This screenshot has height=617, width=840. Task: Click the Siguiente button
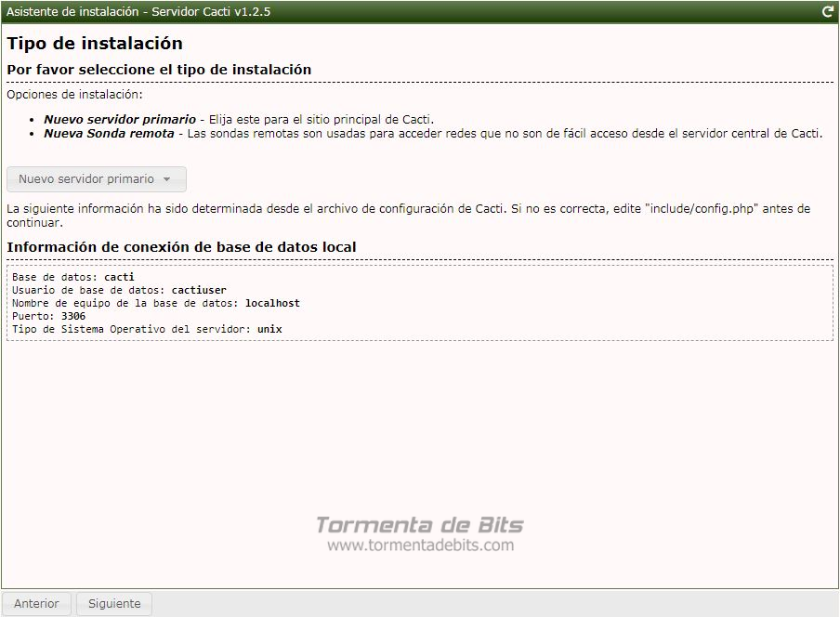(x=114, y=604)
